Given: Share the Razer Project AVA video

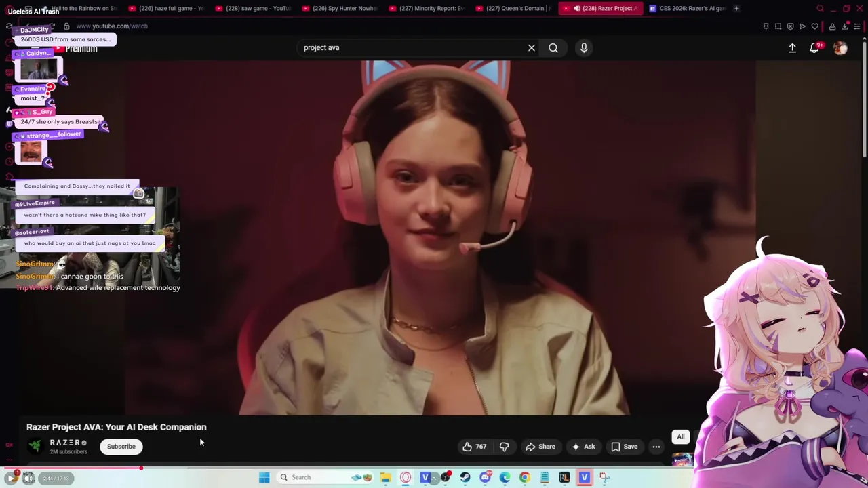Looking at the screenshot, I should 540,447.
